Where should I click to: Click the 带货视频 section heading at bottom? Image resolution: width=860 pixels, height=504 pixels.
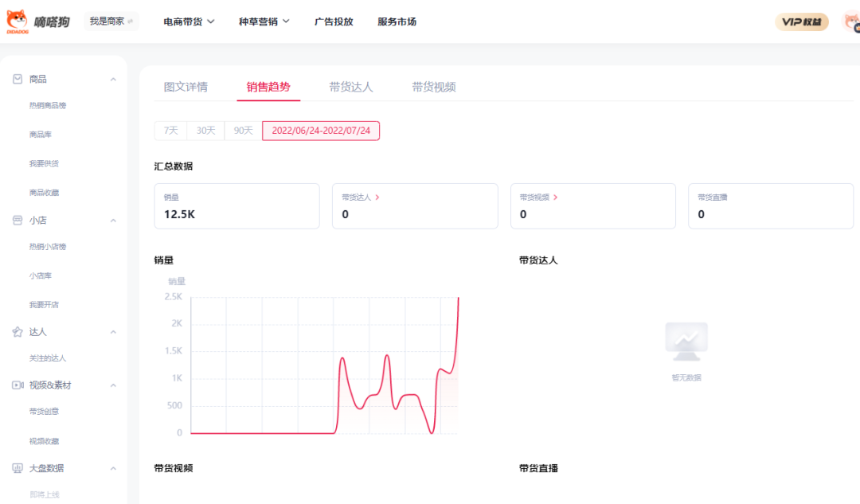click(x=174, y=468)
